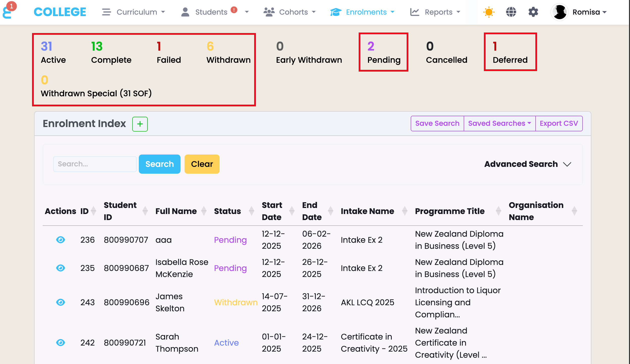View Isabella Rose McKenzie's enrolment eye icon
The width and height of the screenshot is (630, 364).
[60, 268]
